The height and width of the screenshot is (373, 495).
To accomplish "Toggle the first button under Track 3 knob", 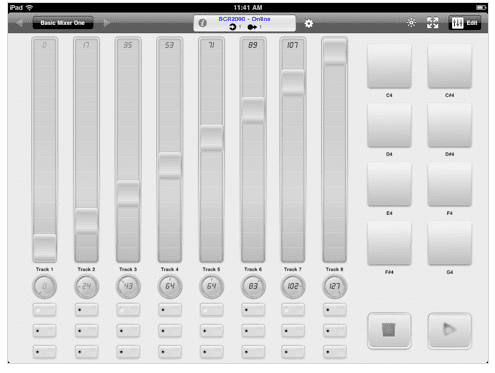I will pyautogui.click(x=128, y=310).
